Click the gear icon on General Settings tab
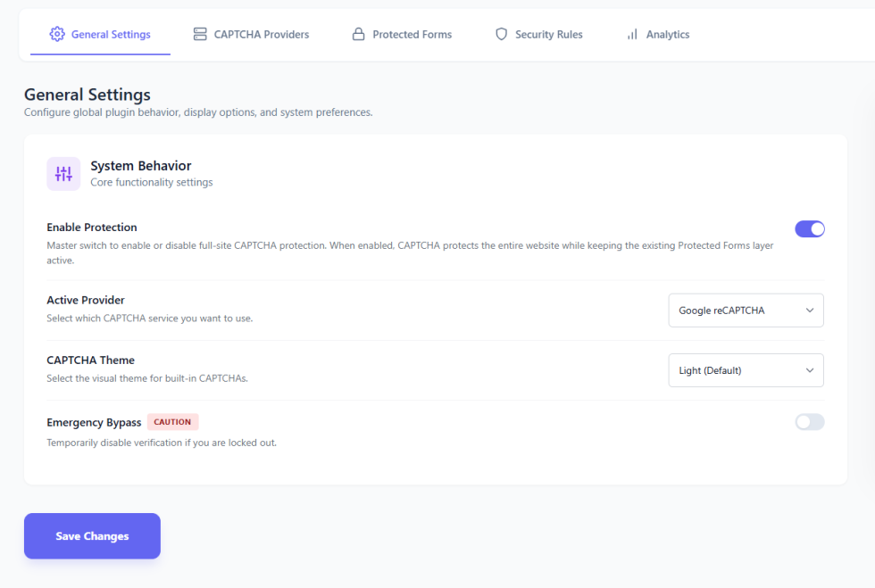 [57, 35]
